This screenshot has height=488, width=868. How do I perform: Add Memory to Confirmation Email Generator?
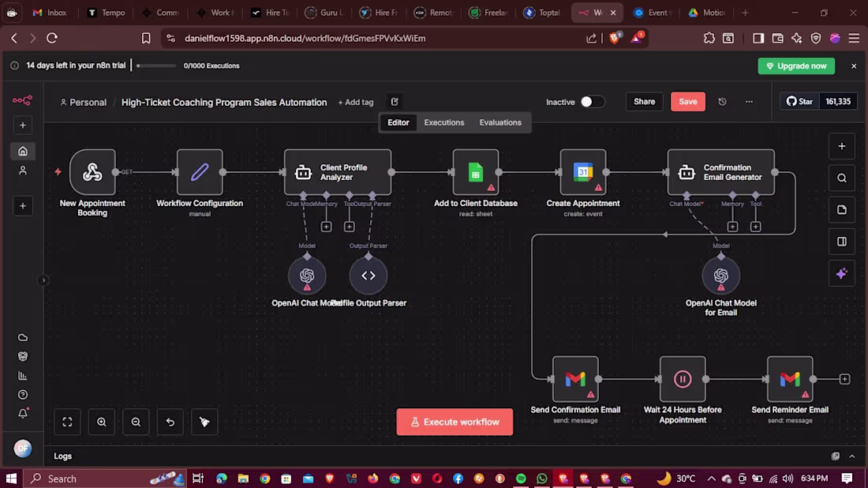pos(732,227)
